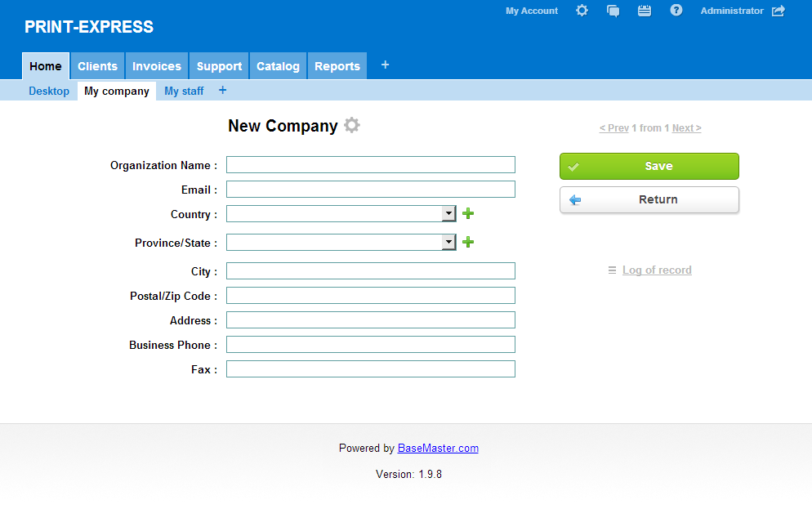
Task: Add a new main tab with plus
Action: click(385, 65)
